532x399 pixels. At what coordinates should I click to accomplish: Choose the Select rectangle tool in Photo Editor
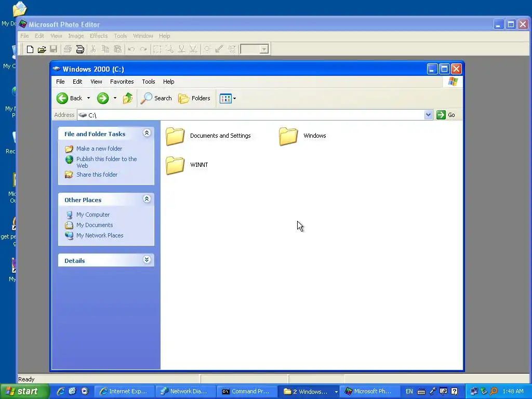(x=157, y=49)
